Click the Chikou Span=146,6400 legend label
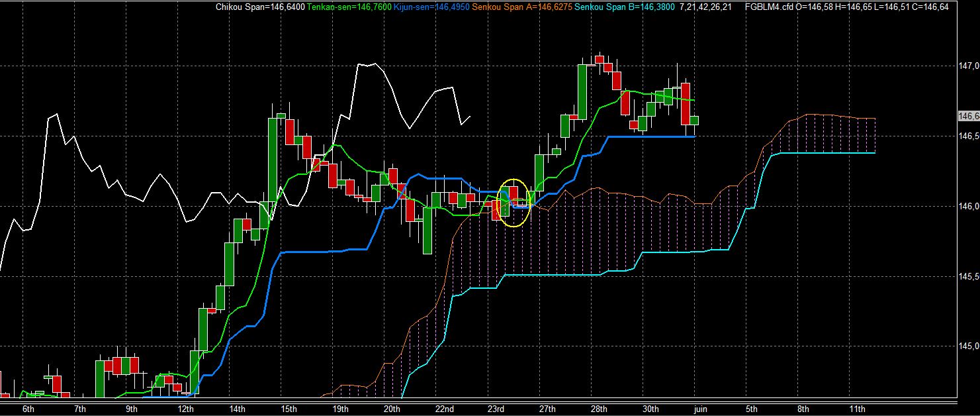 tap(260, 7)
